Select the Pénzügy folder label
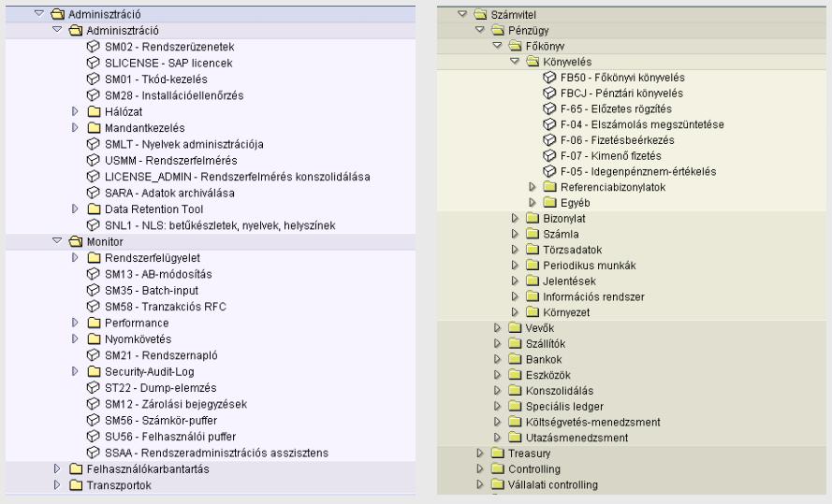 [x=529, y=31]
